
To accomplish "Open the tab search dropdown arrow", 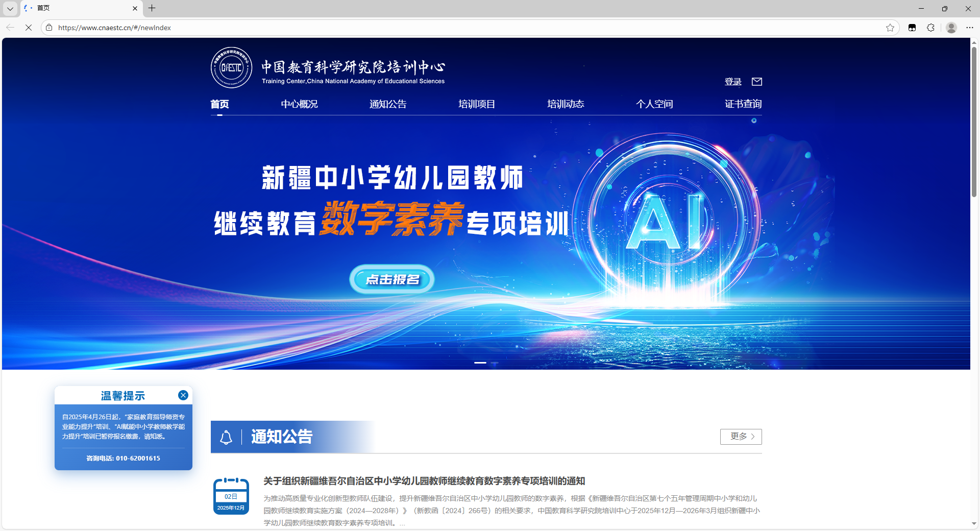I will click(x=10, y=8).
